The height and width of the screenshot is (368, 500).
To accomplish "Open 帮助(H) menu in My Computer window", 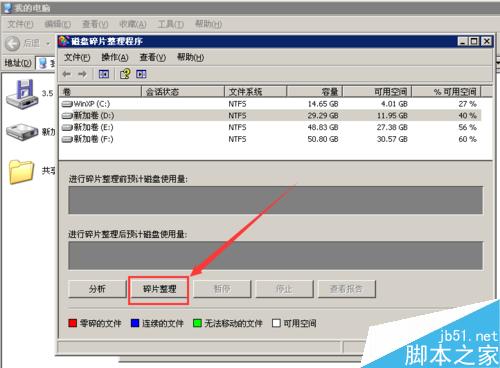I will coord(208,24).
